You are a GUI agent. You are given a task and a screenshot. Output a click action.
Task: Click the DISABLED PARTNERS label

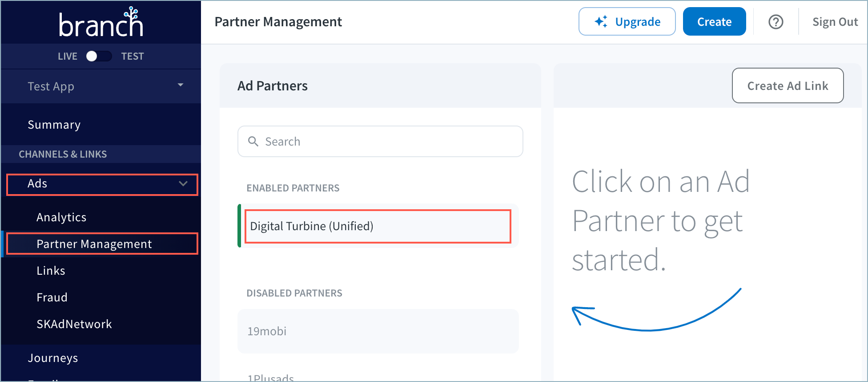tap(294, 293)
